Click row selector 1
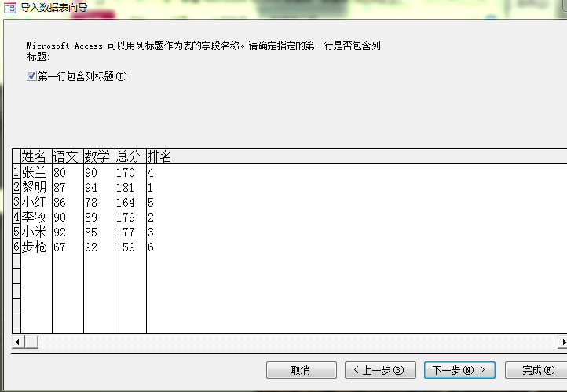 [x=16, y=172]
